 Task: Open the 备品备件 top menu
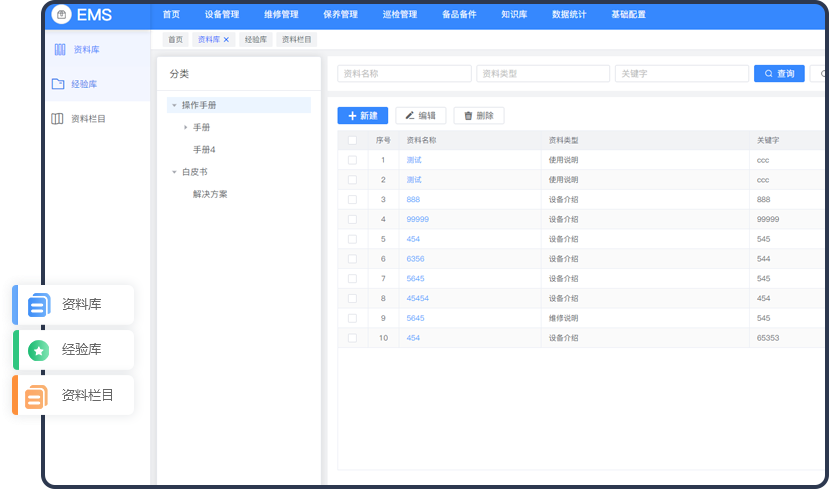(x=459, y=14)
